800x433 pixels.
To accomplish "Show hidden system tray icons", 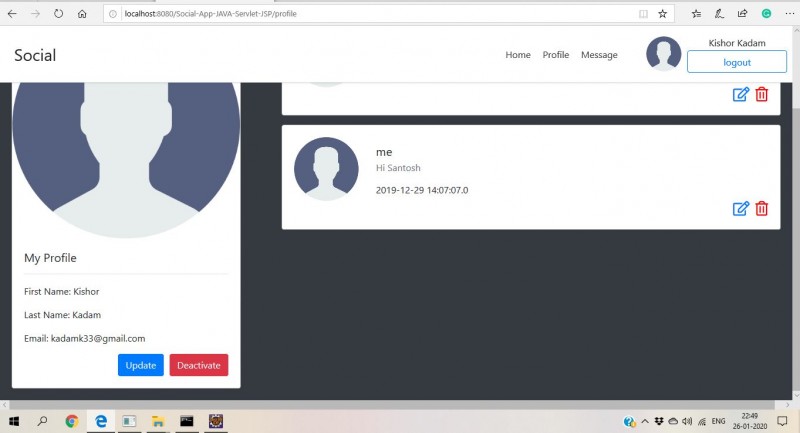I will 645,421.
